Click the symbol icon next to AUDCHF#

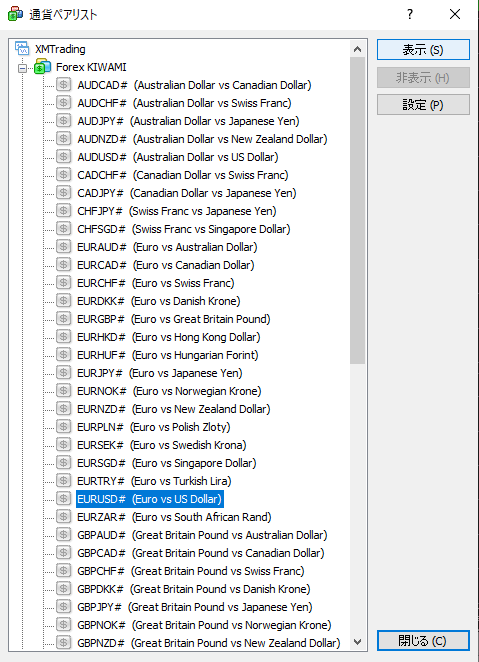coord(63,103)
